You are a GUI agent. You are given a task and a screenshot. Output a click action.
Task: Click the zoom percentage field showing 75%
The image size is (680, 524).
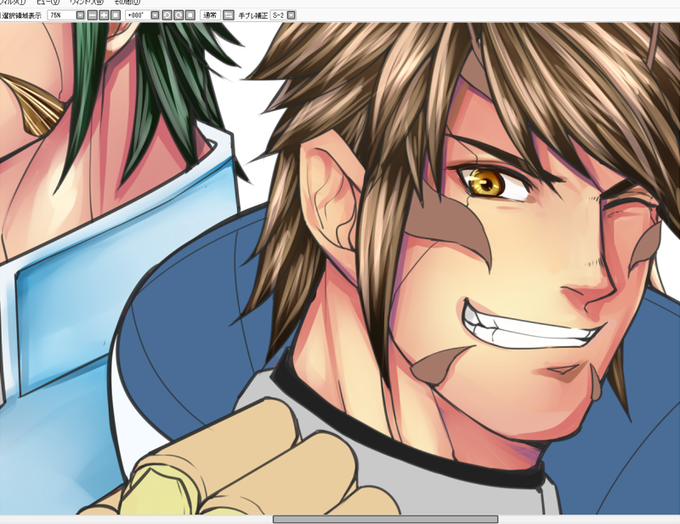point(62,15)
